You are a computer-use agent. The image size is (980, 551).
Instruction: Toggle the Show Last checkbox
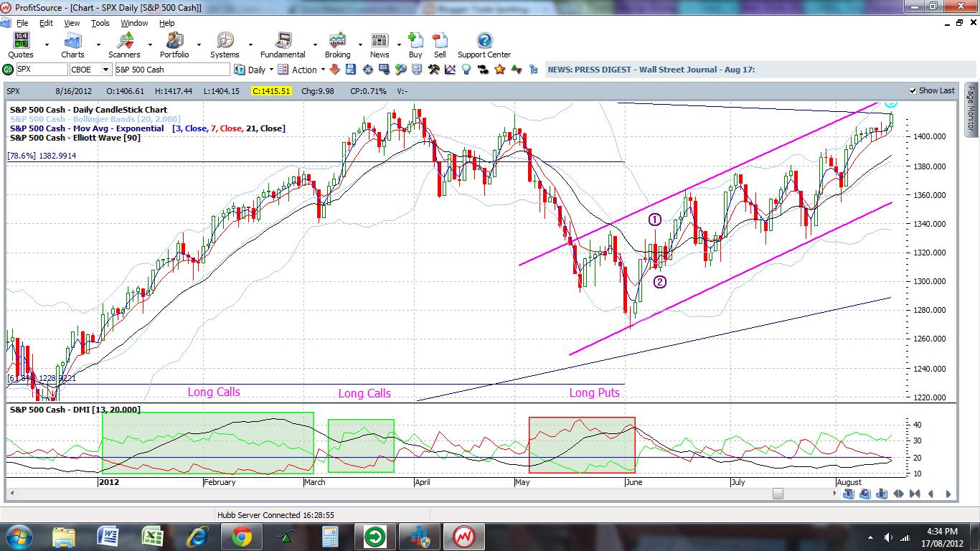pos(913,90)
